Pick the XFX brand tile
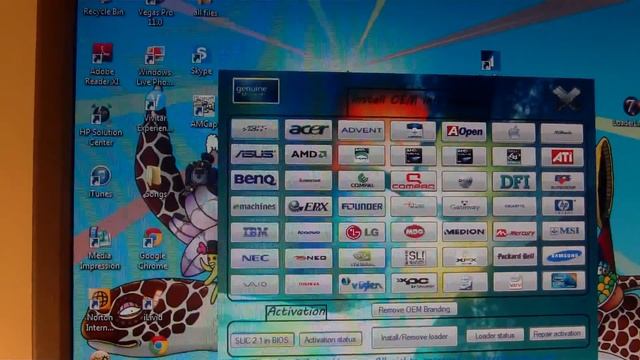 coord(465,257)
